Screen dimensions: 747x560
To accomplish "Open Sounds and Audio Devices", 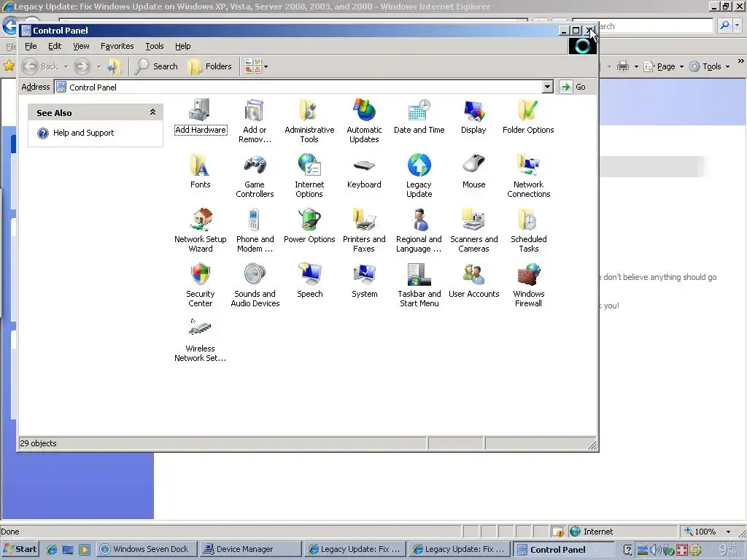I will [255, 285].
